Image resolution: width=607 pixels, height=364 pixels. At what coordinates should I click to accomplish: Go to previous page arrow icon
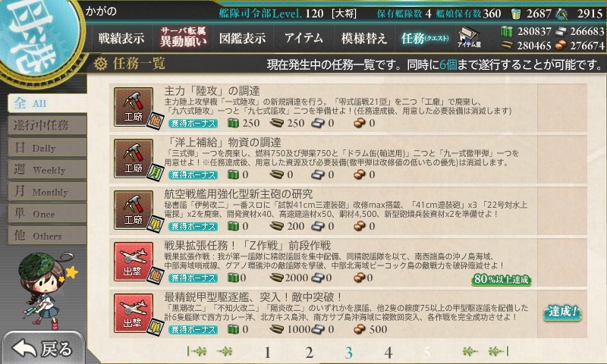point(225,352)
